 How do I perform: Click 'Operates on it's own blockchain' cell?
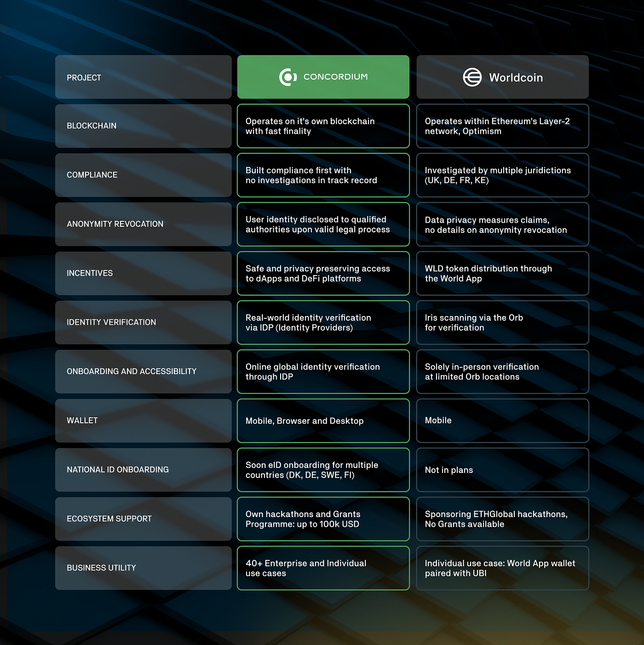point(323,126)
